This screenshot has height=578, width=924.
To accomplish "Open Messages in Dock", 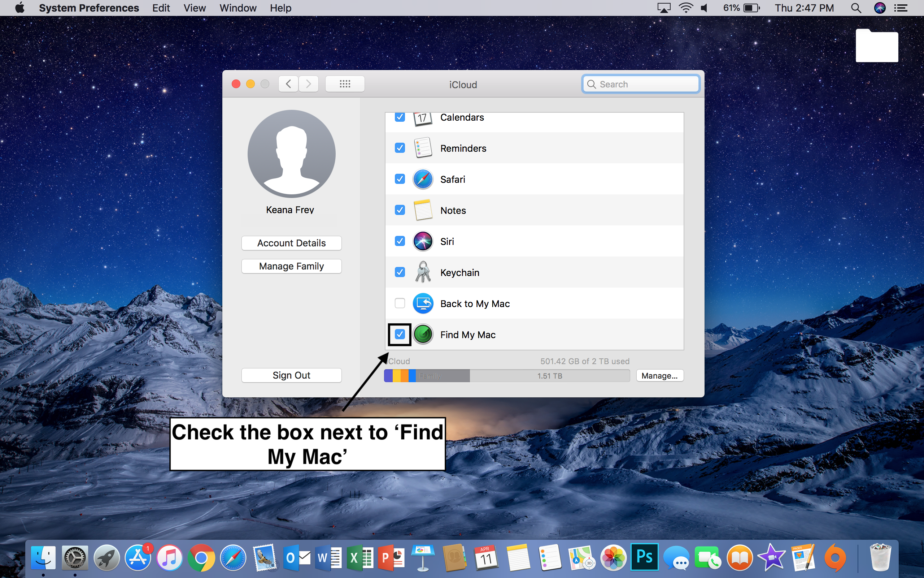I will (676, 558).
